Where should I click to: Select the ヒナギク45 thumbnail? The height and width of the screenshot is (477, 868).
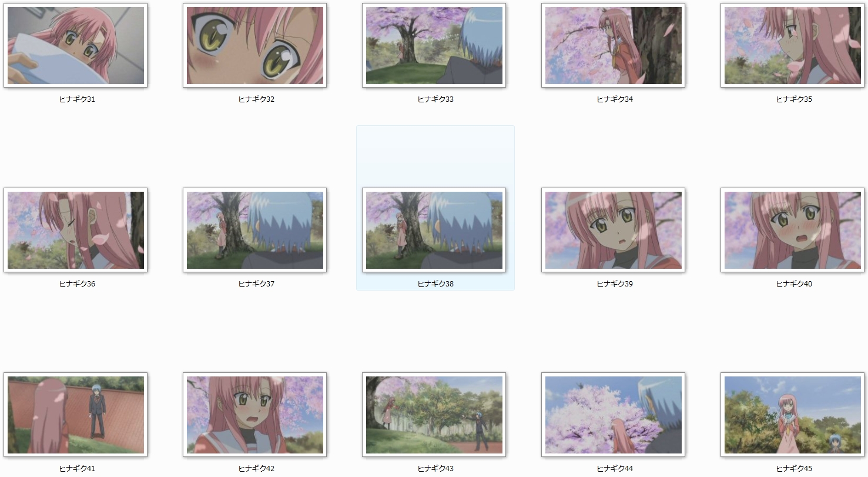click(793, 415)
